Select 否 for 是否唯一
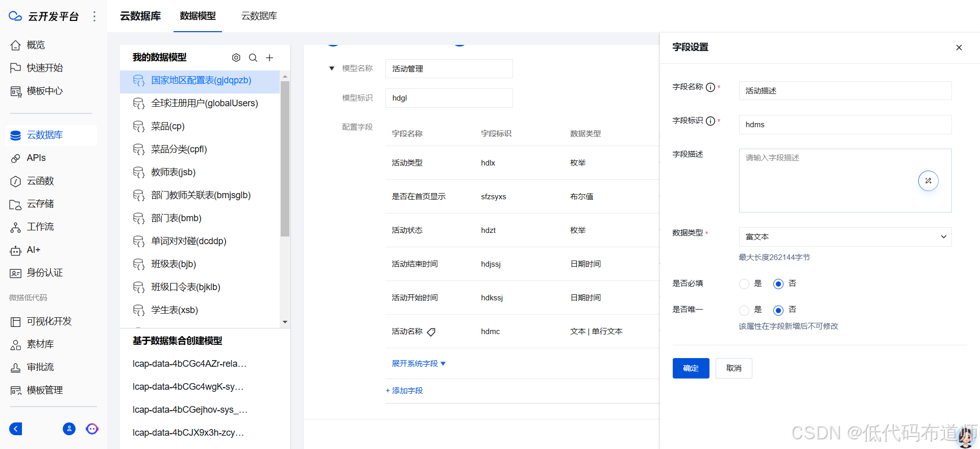Viewport: 980px width, 449px height. click(778, 310)
